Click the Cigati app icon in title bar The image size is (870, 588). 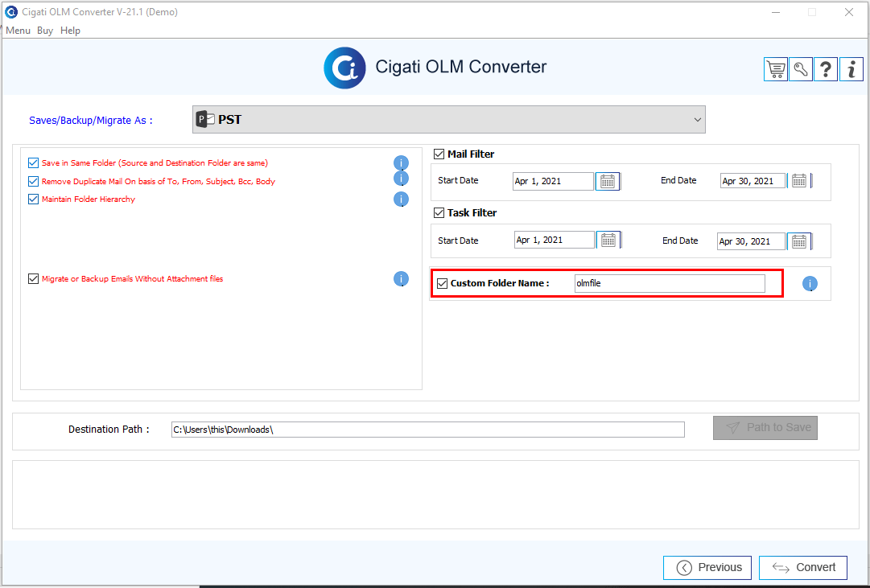[x=10, y=11]
